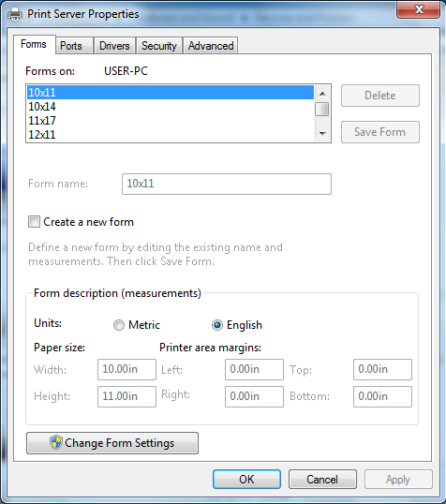The image size is (446, 504).
Task: Select the 12x11 form in the list
Action: pos(171,134)
